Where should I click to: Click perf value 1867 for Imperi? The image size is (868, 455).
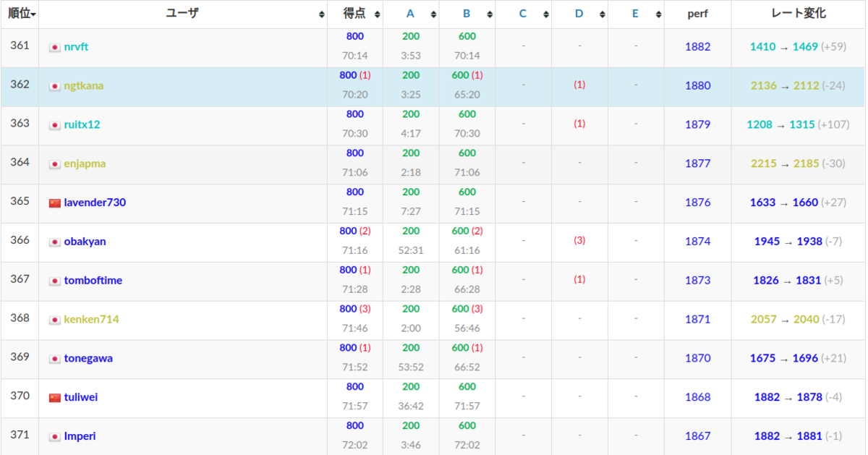point(697,437)
